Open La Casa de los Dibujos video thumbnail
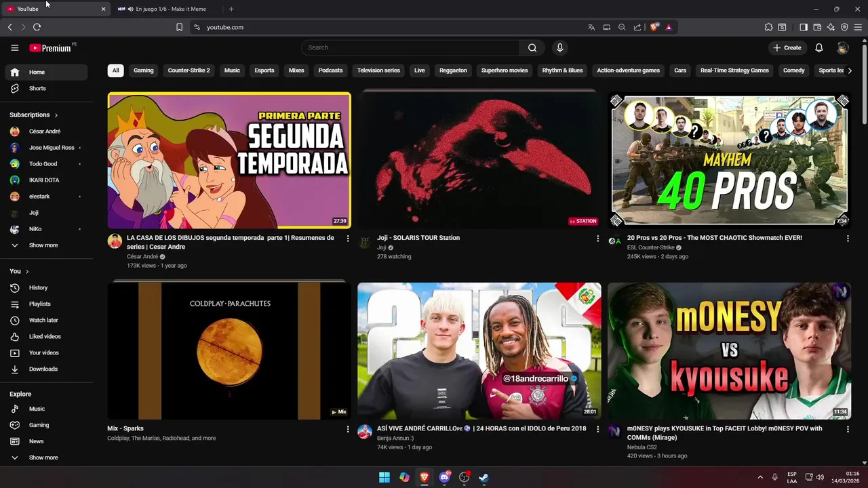This screenshot has height=488, width=868. (x=229, y=161)
